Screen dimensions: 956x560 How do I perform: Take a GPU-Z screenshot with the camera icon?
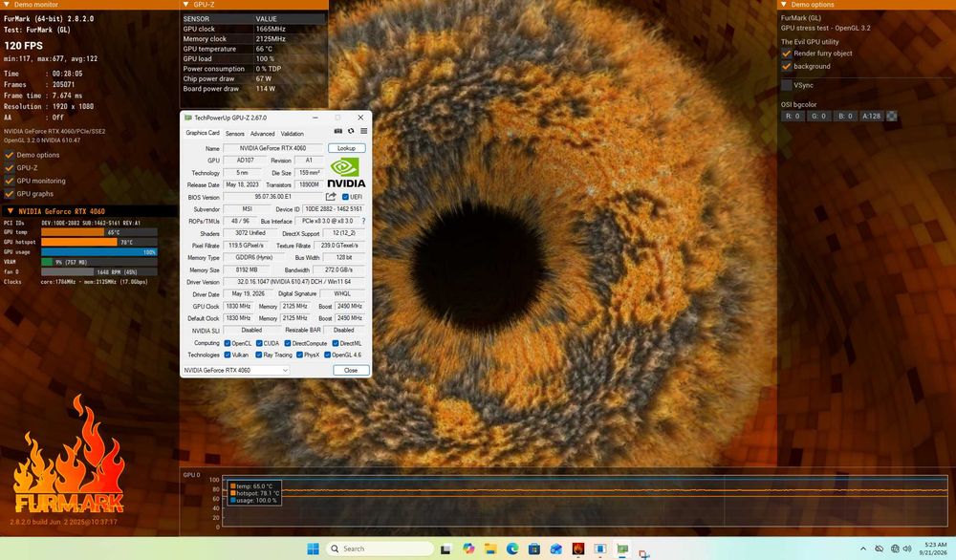click(x=338, y=131)
